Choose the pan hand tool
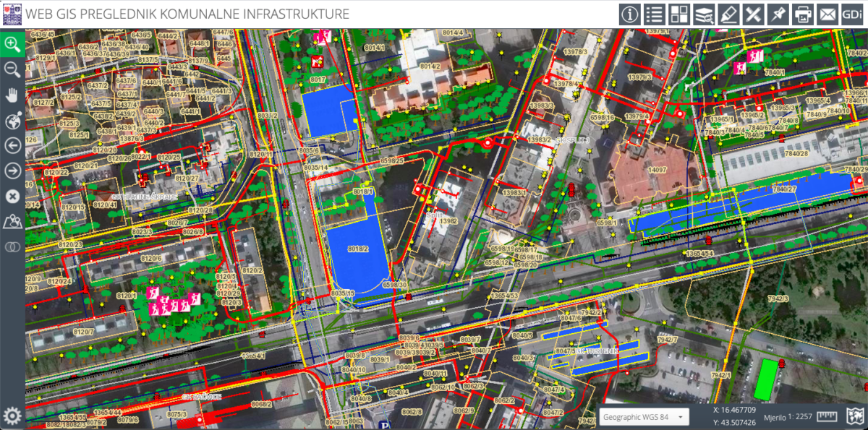This screenshot has width=868, height=430. click(12, 95)
